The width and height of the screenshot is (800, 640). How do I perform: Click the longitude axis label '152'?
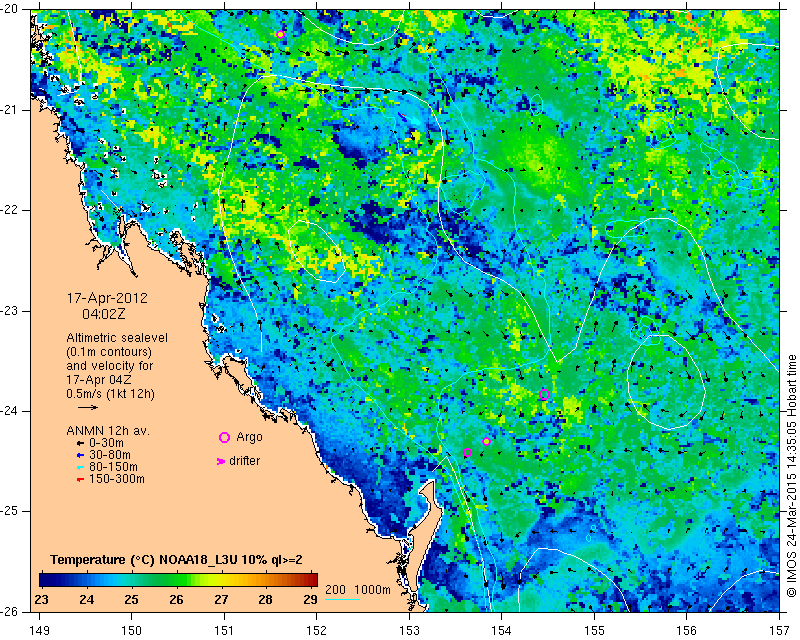point(316,631)
